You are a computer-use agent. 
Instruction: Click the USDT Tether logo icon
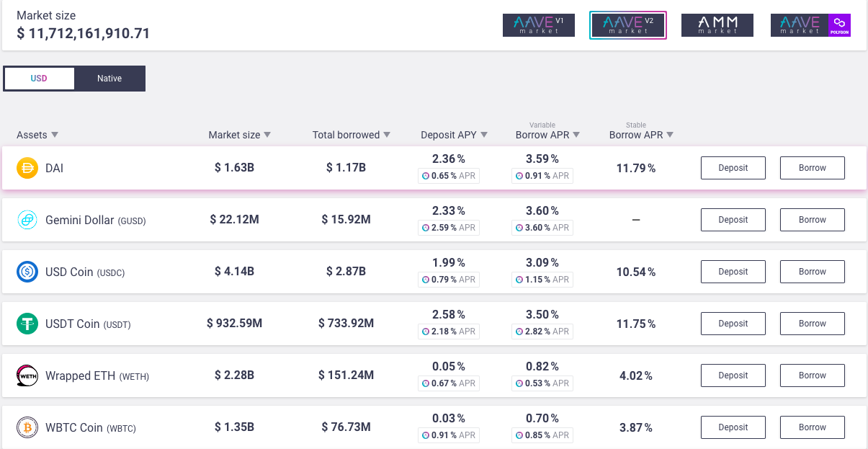(x=27, y=324)
